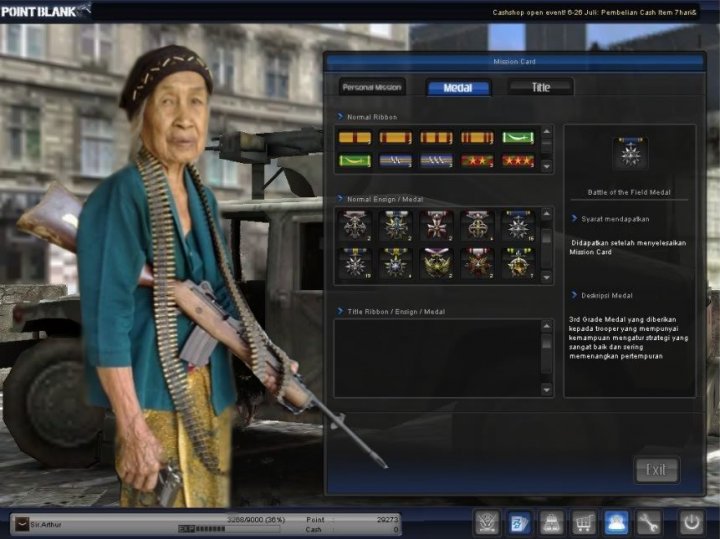Click the 'Deskripsi Medal' heading
Image resolution: width=720 pixels, height=539 pixels.
click(607, 296)
